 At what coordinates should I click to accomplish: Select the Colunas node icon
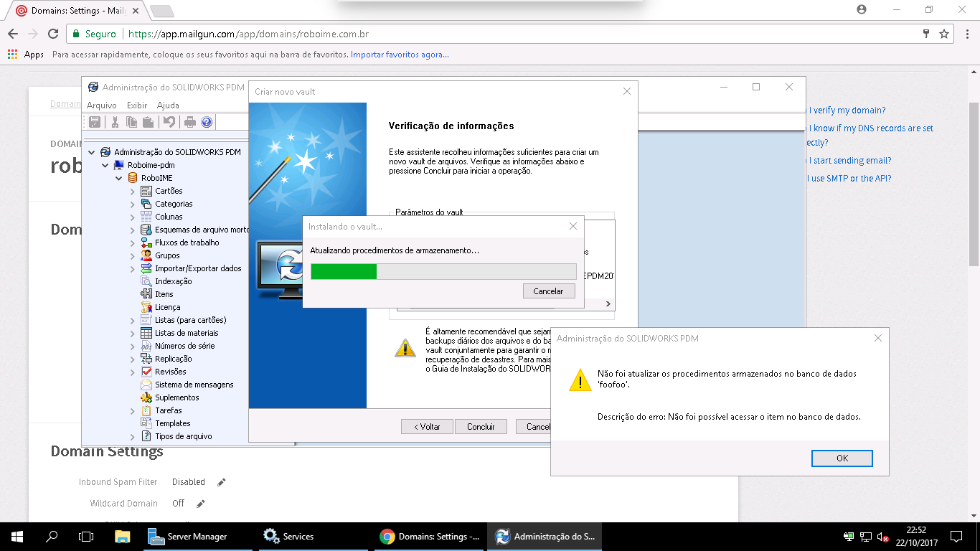coord(146,217)
